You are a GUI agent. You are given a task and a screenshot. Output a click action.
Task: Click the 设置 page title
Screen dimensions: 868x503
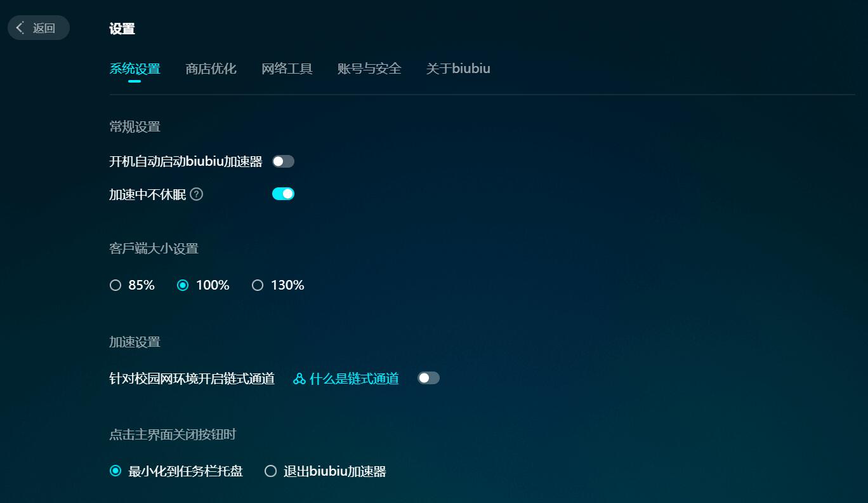pyautogui.click(x=122, y=29)
